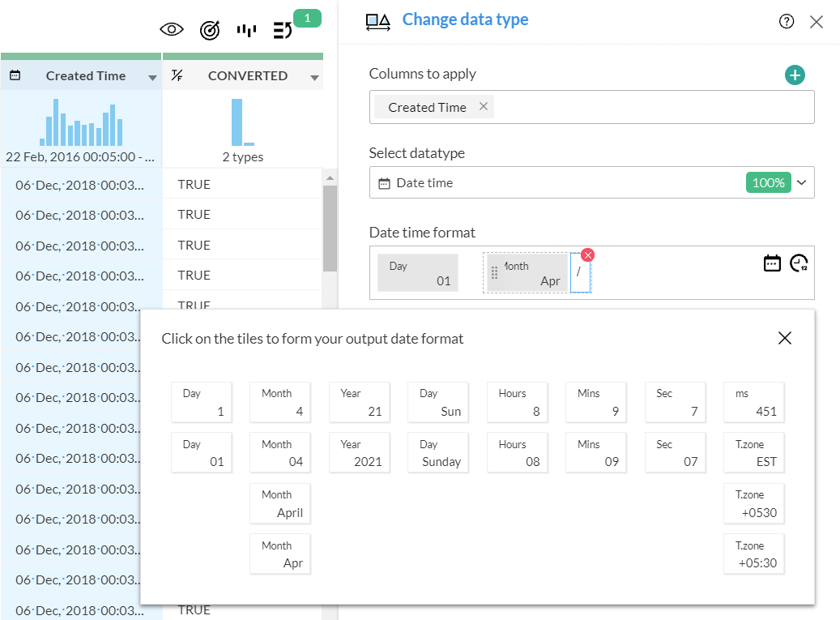This screenshot has width=840, height=620.
Task: Expand the Select datatype dropdown
Action: 801,183
